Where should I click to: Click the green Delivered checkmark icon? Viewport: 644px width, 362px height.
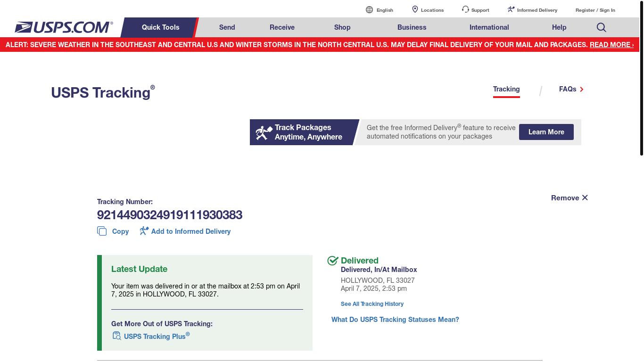coord(333,261)
